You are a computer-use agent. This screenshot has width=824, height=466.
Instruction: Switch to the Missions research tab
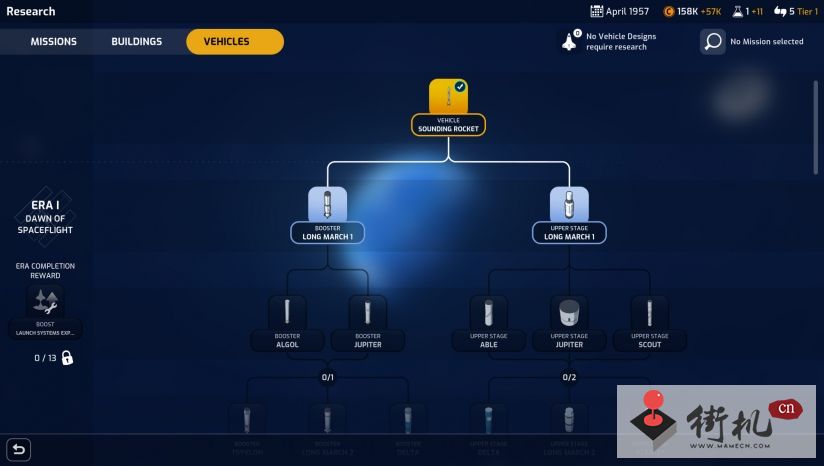pos(53,42)
